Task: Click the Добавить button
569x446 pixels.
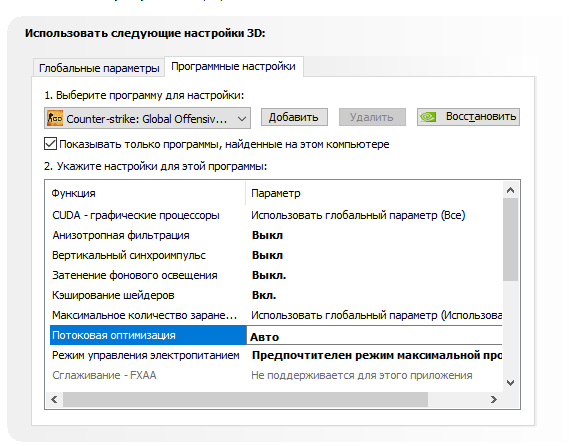Action: [294, 117]
